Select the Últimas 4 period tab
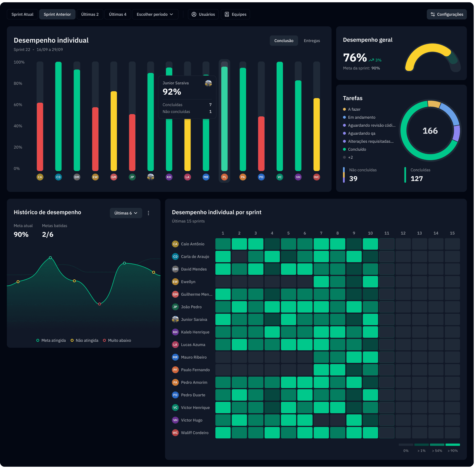The image size is (476, 469). (x=117, y=14)
